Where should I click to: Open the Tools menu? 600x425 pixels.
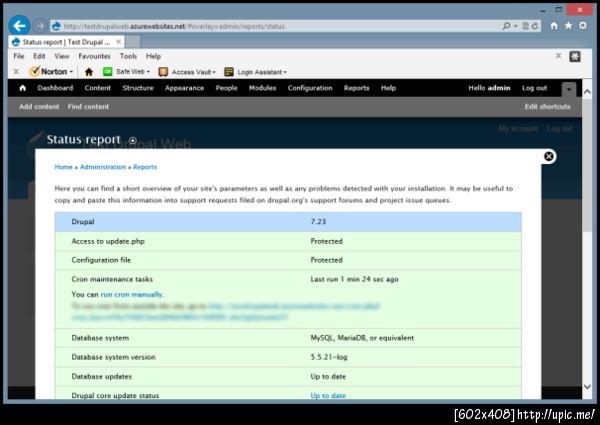[x=128, y=56]
